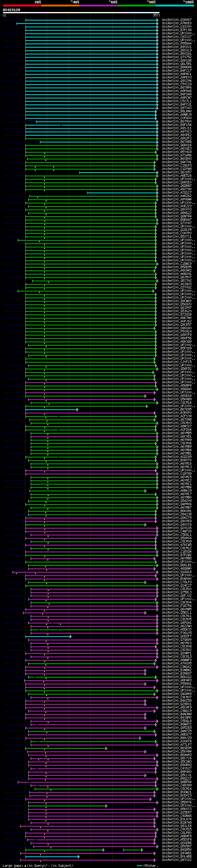197x868 pixels.
Task: Click UniRef100_B4FUA9 label
Action: coord(177,94)
